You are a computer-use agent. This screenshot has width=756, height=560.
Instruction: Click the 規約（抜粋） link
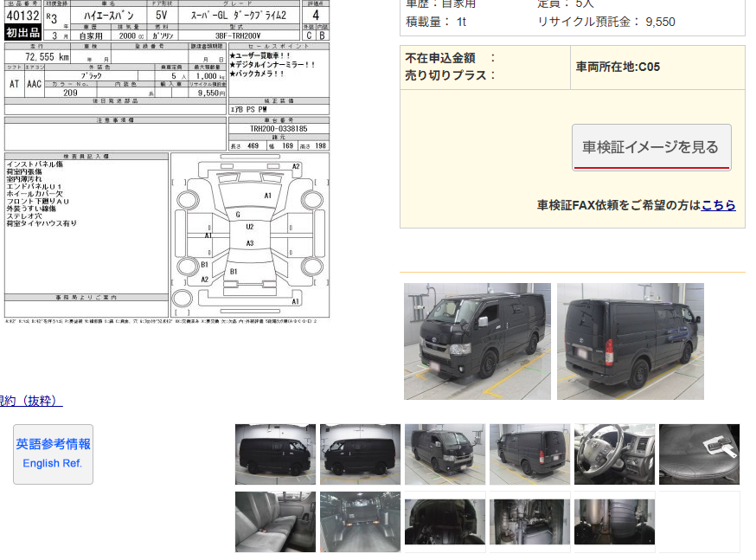30,401
